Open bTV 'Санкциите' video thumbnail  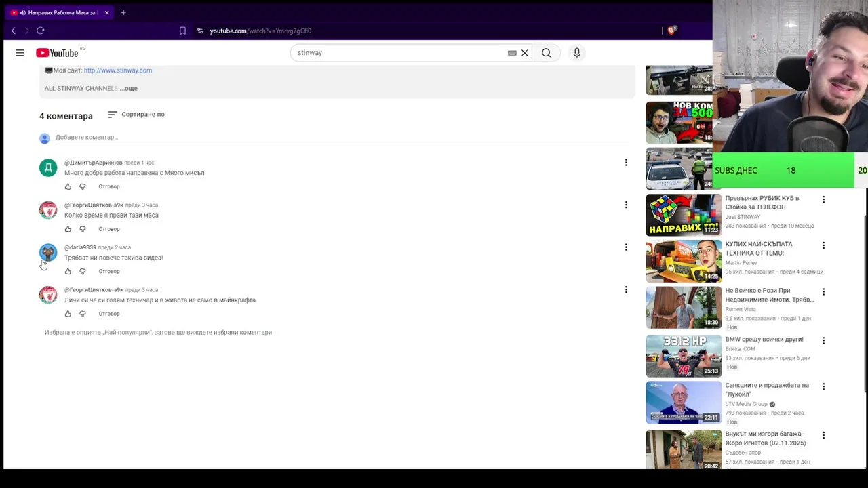pos(684,402)
